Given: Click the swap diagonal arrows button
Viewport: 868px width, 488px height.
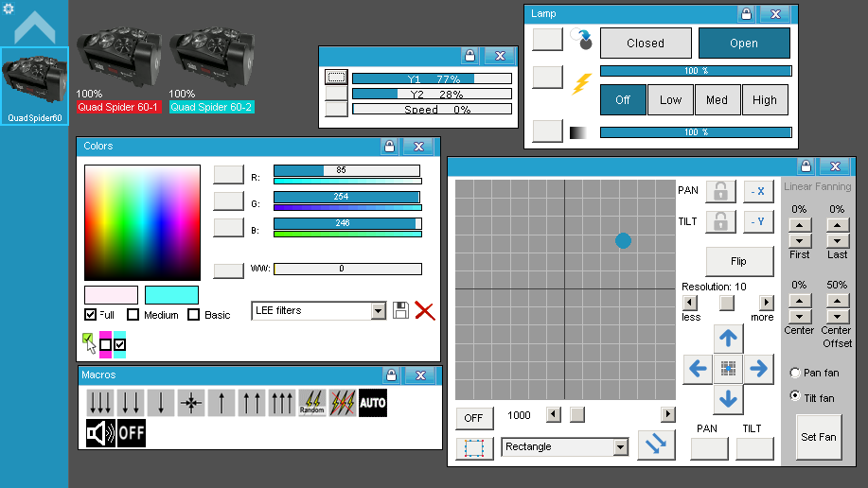Looking at the screenshot, I should point(656,444).
